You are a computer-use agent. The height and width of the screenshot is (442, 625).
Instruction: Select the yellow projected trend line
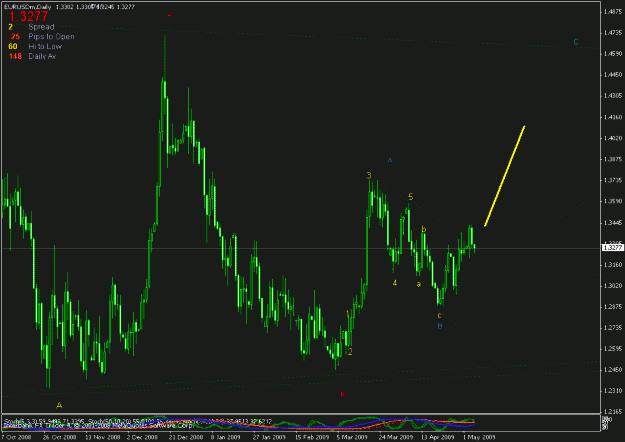tap(505, 176)
